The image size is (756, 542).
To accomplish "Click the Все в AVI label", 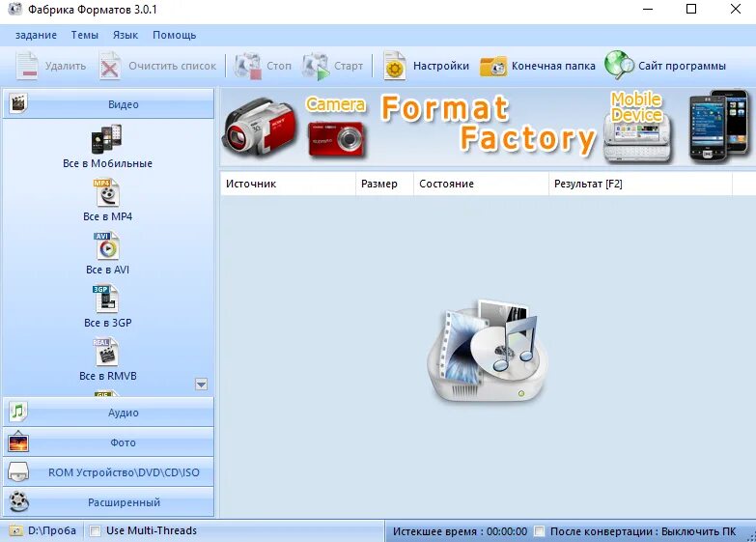I will click(x=107, y=270).
